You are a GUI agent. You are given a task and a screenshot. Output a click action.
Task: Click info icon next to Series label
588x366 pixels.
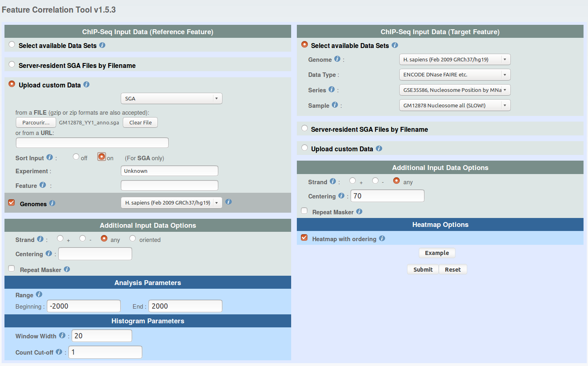(x=331, y=89)
